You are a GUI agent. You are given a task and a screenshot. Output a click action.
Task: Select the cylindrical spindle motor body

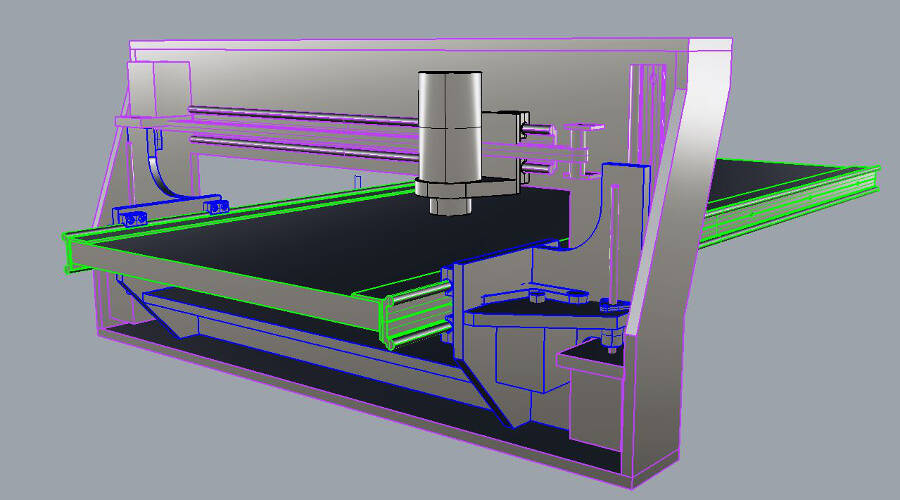coord(450,126)
